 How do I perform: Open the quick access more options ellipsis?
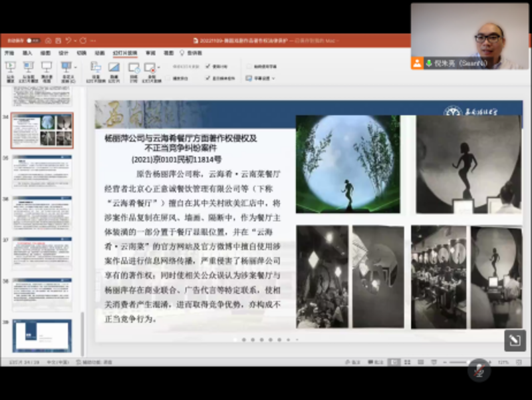[93, 41]
